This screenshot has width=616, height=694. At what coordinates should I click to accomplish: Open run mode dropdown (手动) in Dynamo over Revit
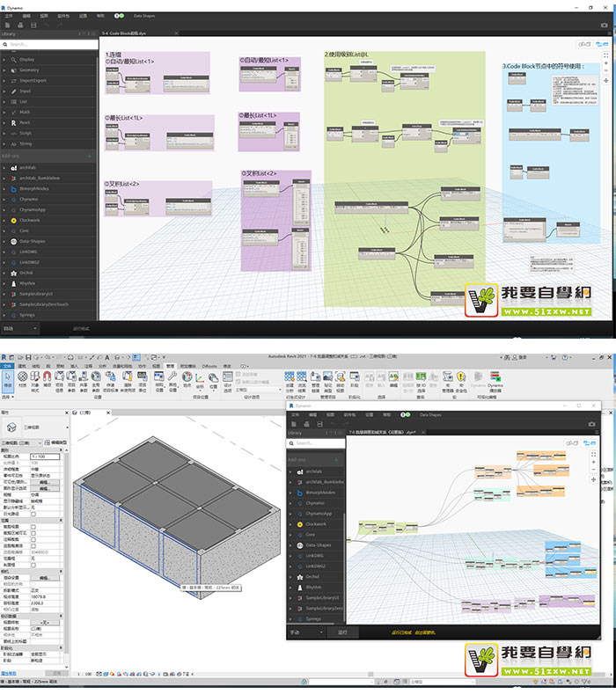(306, 632)
